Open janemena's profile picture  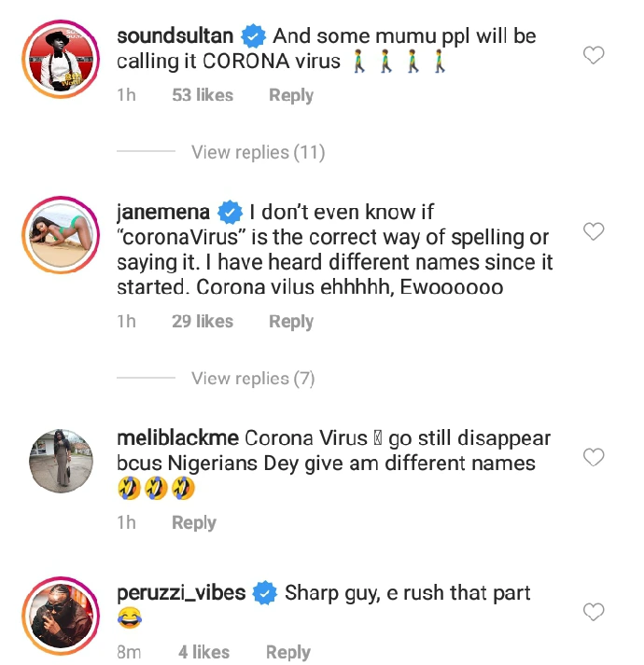pyautogui.click(x=61, y=233)
